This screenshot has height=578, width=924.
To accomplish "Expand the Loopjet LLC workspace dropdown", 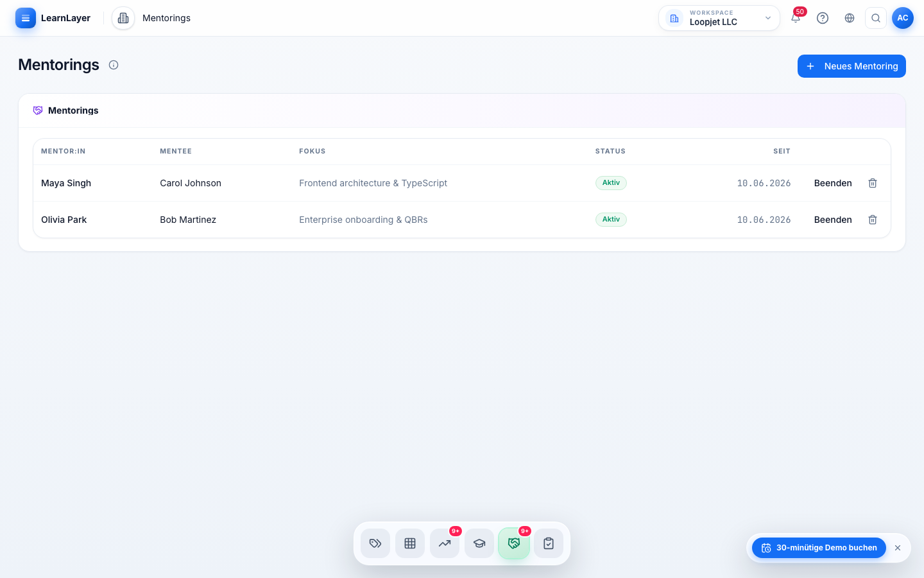I will (719, 18).
